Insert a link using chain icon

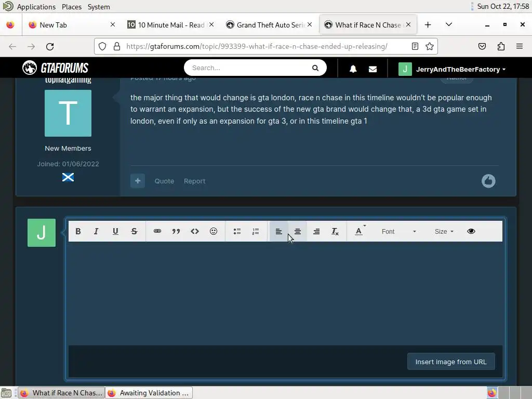tap(157, 231)
